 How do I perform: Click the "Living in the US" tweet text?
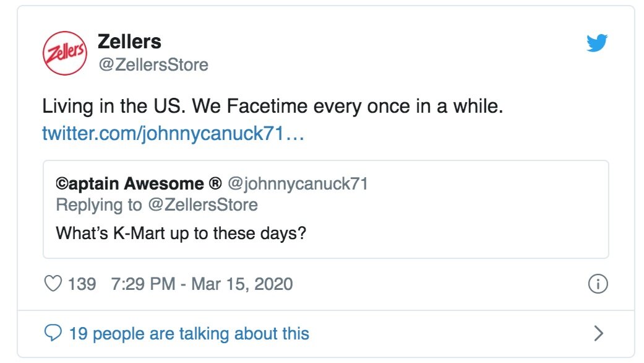coord(273,106)
